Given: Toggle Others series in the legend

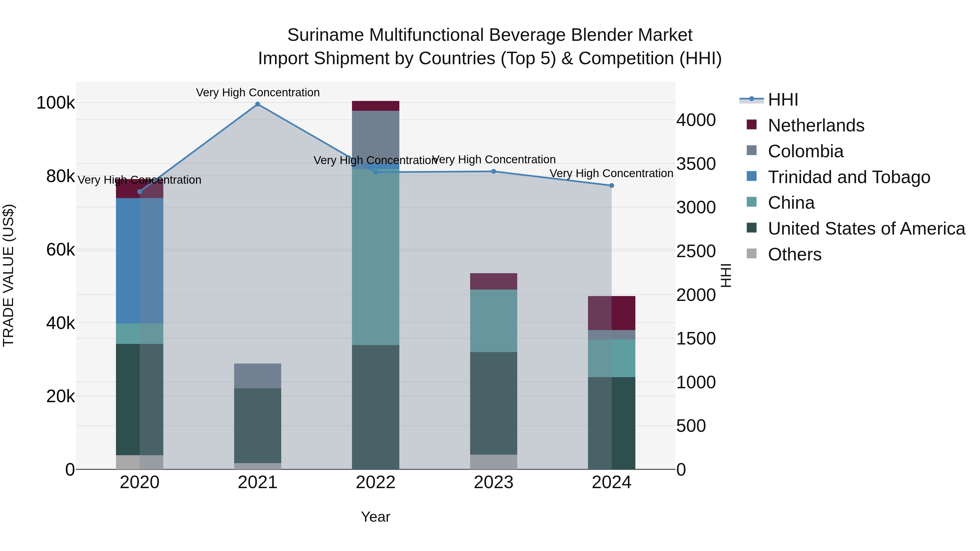Looking at the screenshot, I should [x=784, y=254].
